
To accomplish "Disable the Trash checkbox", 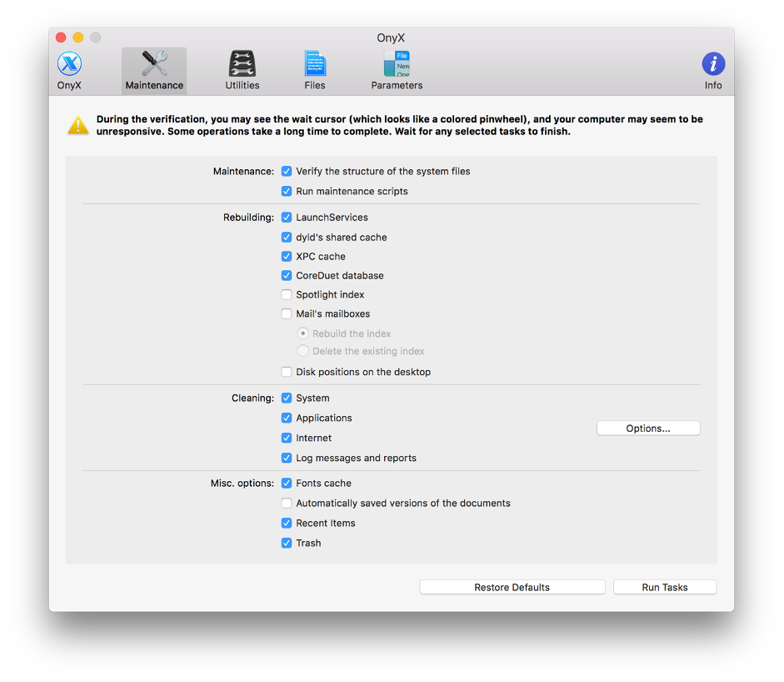I will [x=287, y=544].
